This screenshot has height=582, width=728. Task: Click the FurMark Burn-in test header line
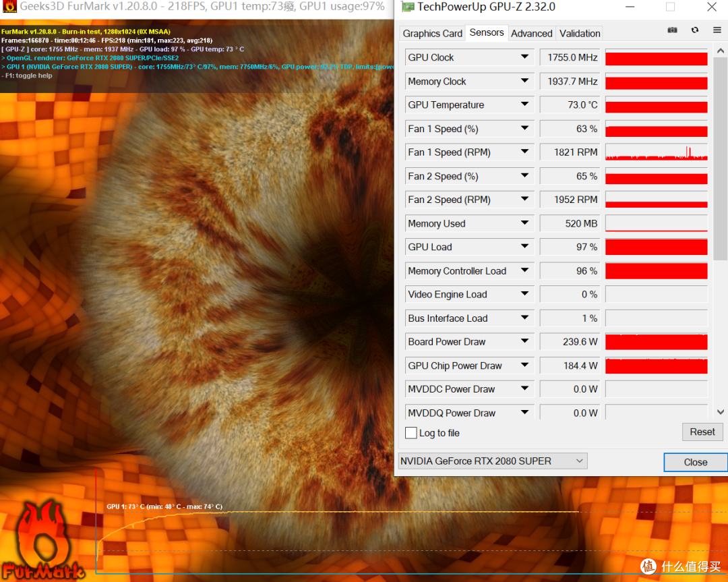[x=86, y=32]
